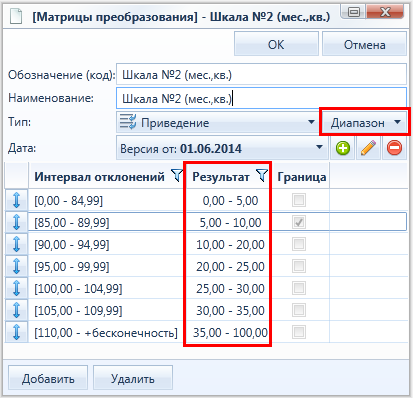Toggle Граница checkbox for row [110,00 - +бесконечность]

299,332
